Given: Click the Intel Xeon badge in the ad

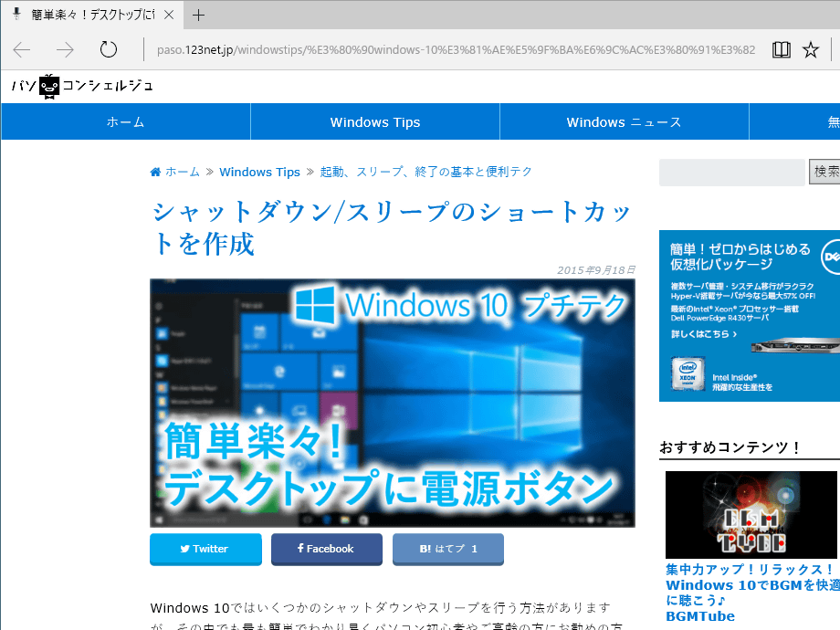Looking at the screenshot, I should (688, 373).
